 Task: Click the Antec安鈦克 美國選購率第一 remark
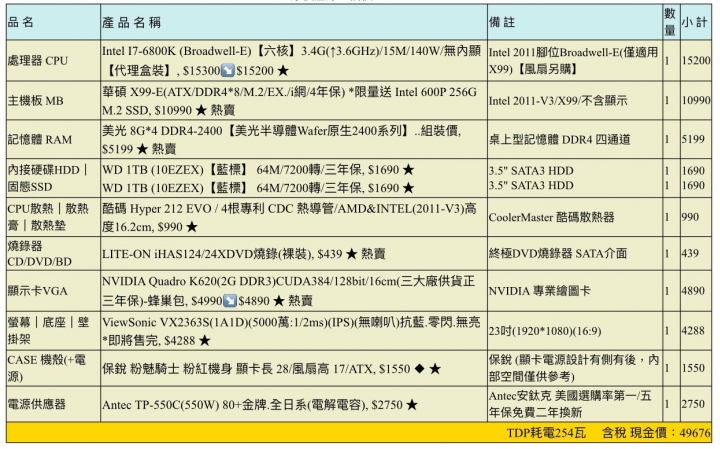pos(570,404)
